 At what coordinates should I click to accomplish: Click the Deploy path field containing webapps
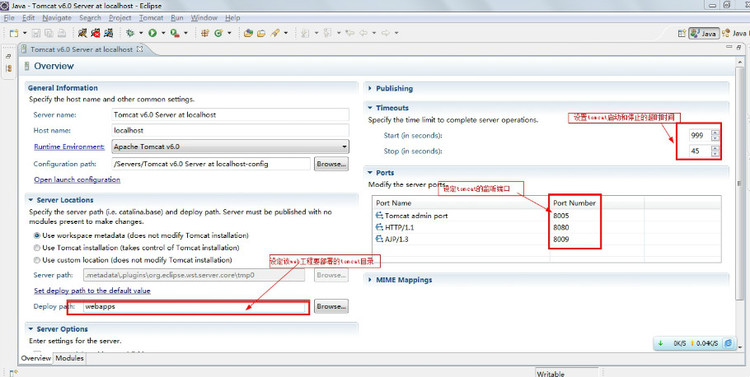195,307
